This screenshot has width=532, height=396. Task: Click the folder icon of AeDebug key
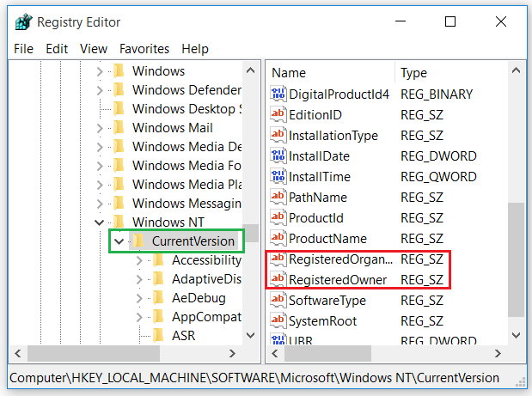tap(158, 298)
